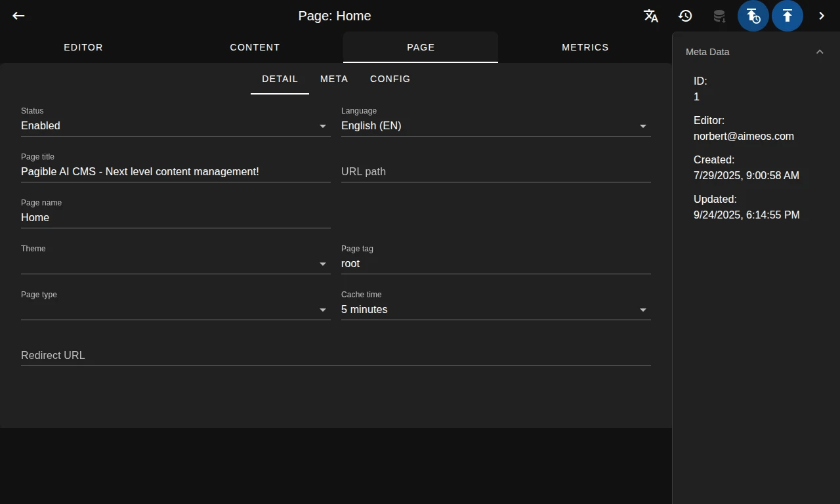Click the Redirect URL field

(335, 356)
